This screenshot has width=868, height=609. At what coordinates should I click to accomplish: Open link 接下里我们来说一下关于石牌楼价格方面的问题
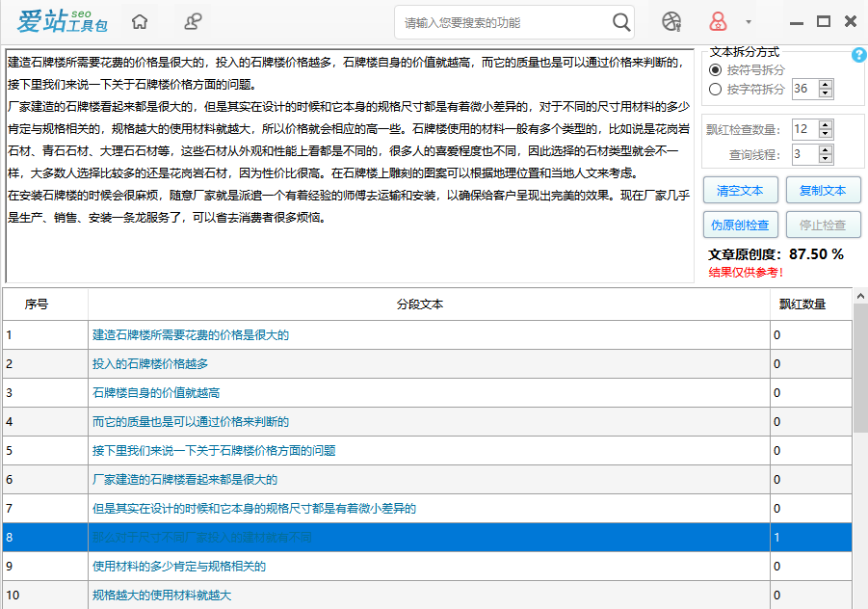pyautogui.click(x=214, y=451)
